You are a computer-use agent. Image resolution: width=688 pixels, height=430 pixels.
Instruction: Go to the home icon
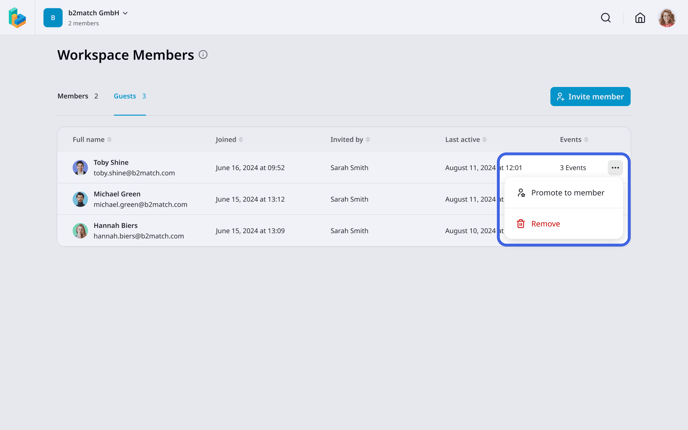click(640, 18)
